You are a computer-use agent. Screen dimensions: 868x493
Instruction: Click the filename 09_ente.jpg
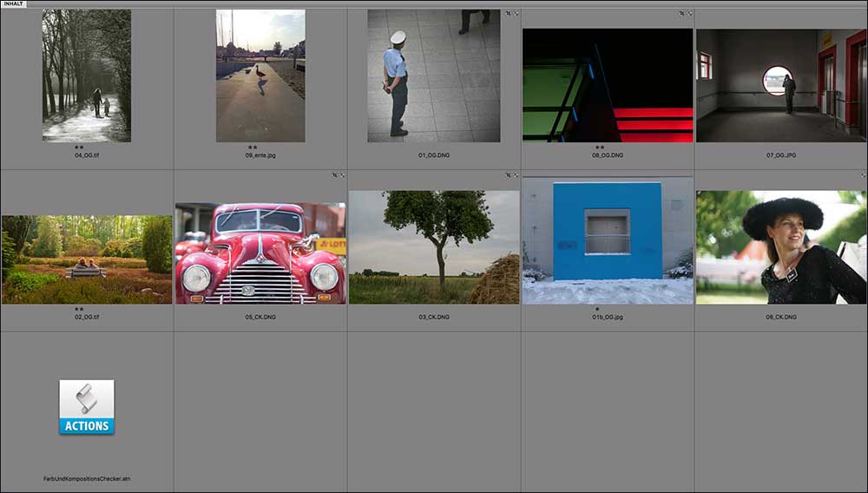click(x=260, y=155)
